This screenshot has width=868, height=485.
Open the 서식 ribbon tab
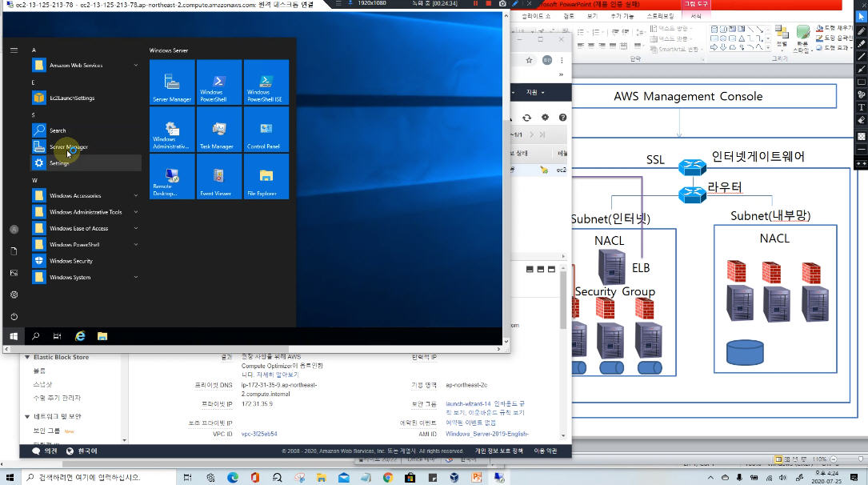click(x=696, y=16)
